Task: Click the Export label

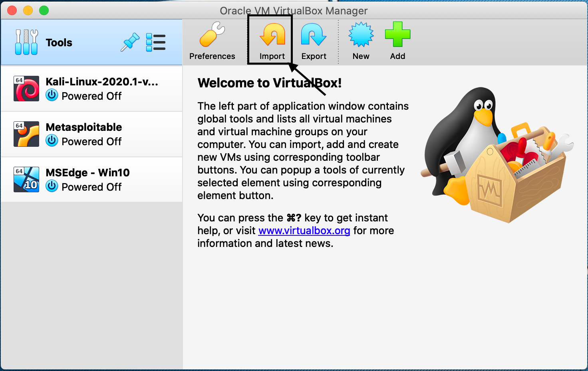Action: pyautogui.click(x=314, y=56)
